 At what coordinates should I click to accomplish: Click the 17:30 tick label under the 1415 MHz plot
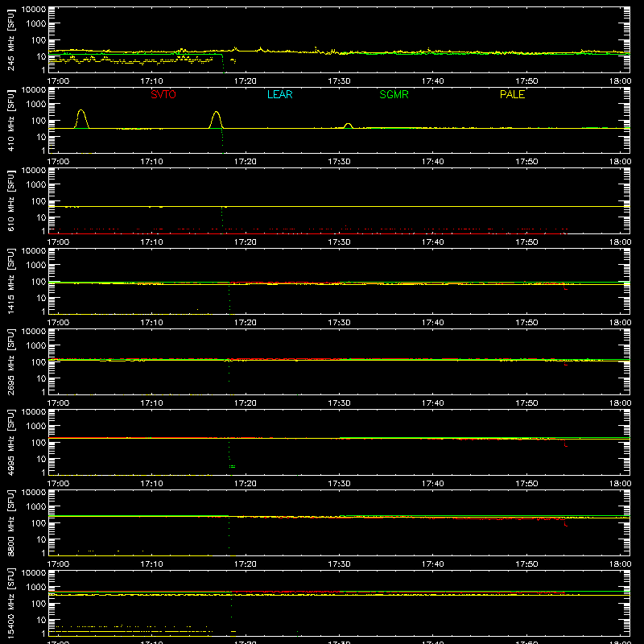click(339, 323)
